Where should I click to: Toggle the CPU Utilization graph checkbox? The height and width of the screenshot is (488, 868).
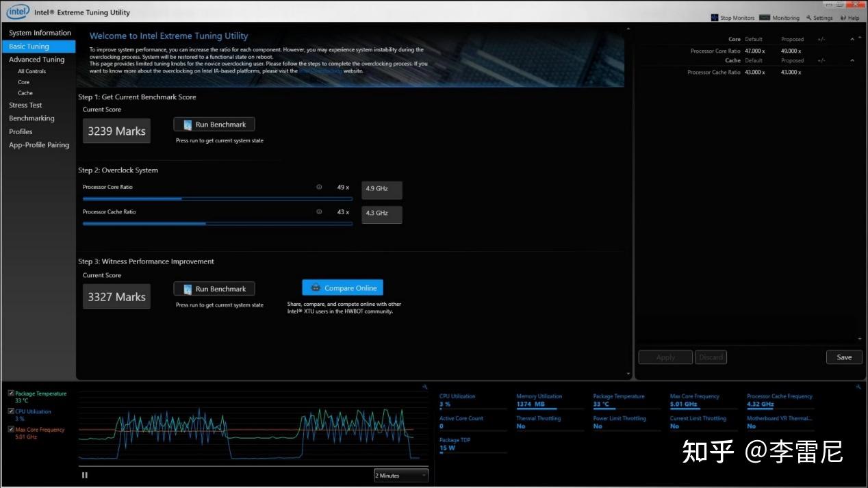pos(11,411)
